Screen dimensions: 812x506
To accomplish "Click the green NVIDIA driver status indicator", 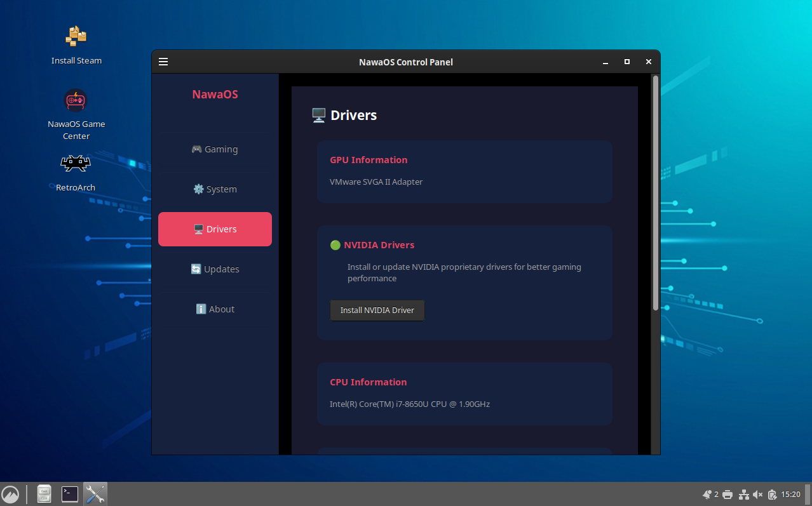I will (335, 244).
